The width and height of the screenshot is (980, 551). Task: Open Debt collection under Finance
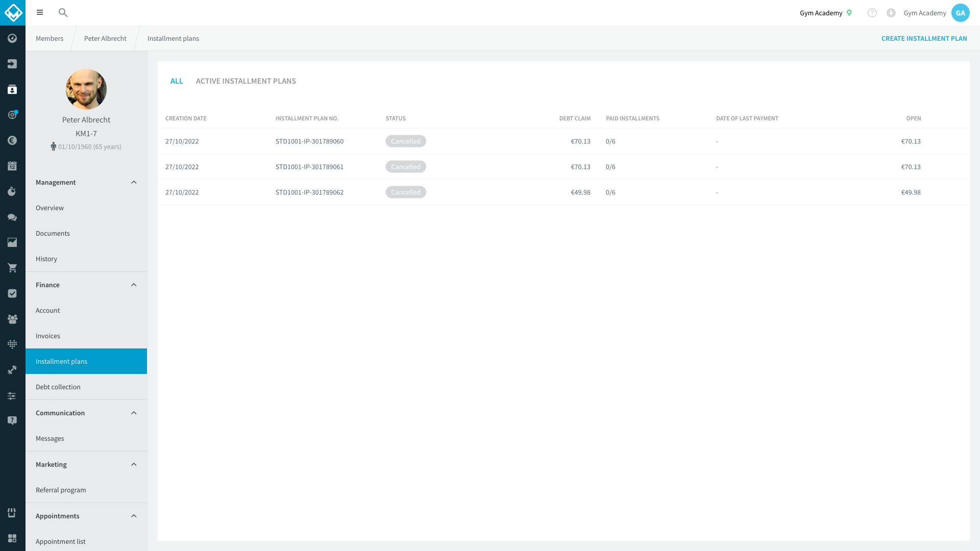tap(86, 387)
